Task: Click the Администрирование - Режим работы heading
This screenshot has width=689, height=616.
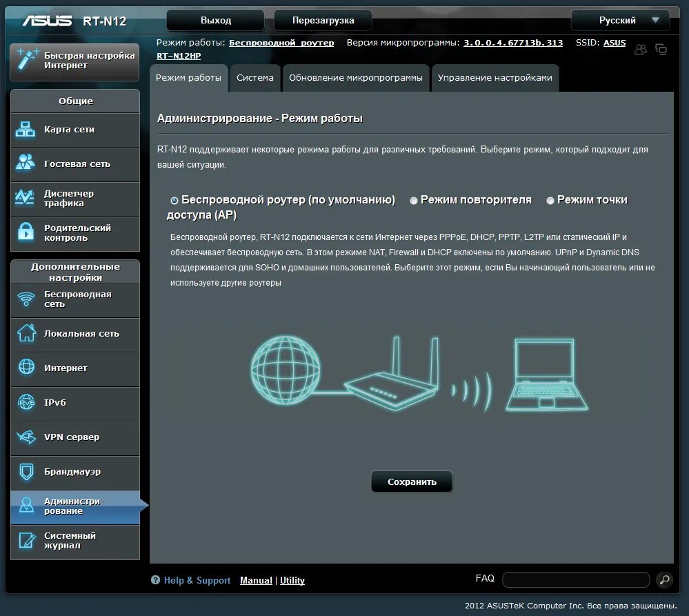Action: (260, 118)
